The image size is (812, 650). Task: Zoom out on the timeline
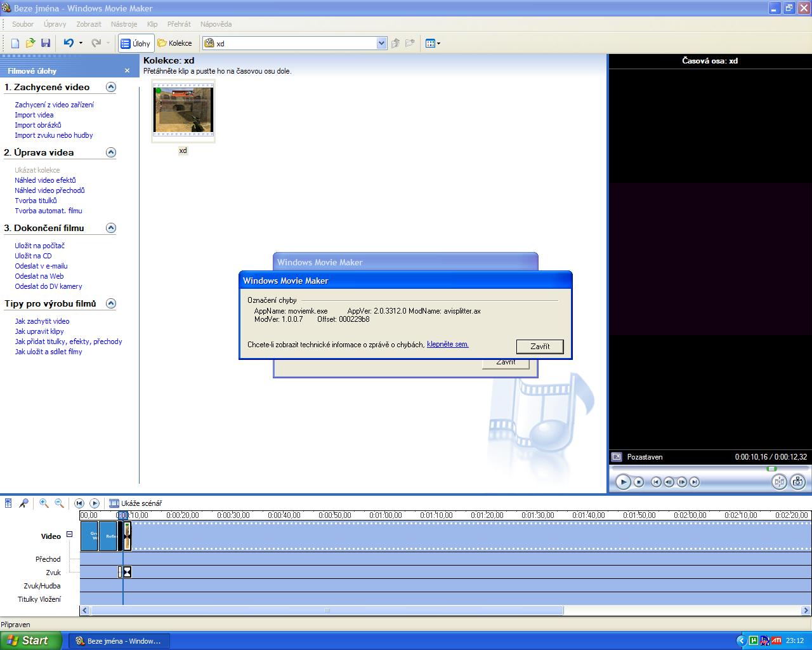point(59,503)
